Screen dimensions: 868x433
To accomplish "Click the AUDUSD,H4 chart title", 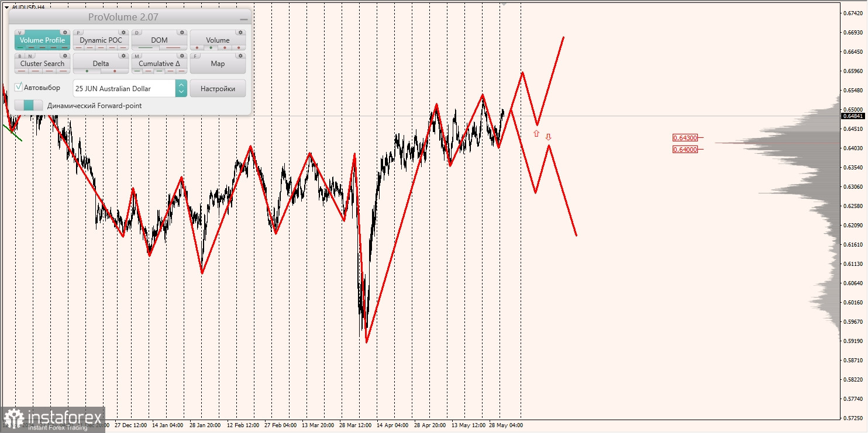I will click(x=28, y=7).
